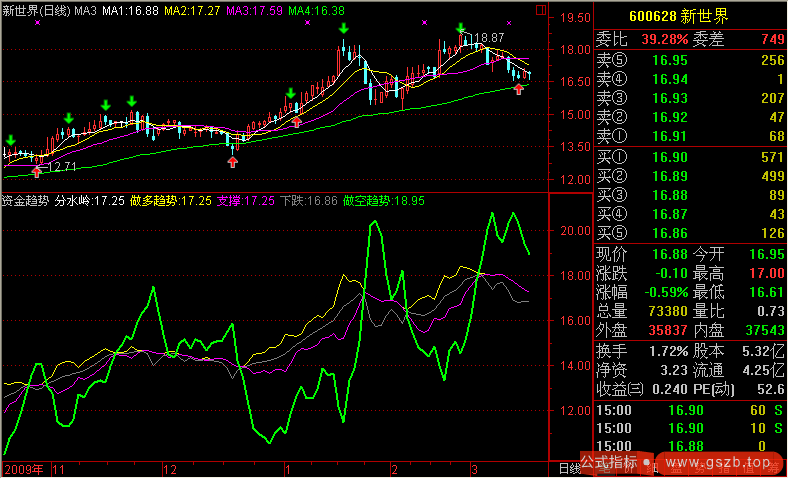Click the 支撑:17.25 magenta legend label
This screenshot has width=789, height=479.
click(245, 200)
